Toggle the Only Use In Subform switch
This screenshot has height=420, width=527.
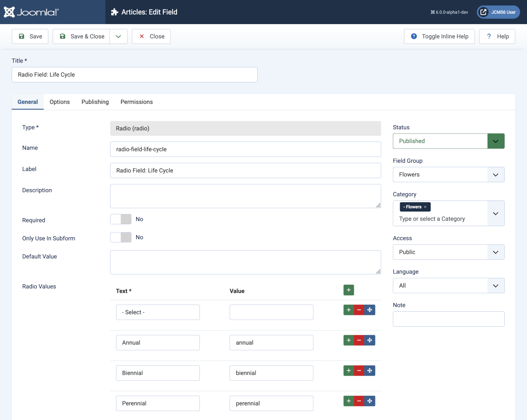click(121, 237)
